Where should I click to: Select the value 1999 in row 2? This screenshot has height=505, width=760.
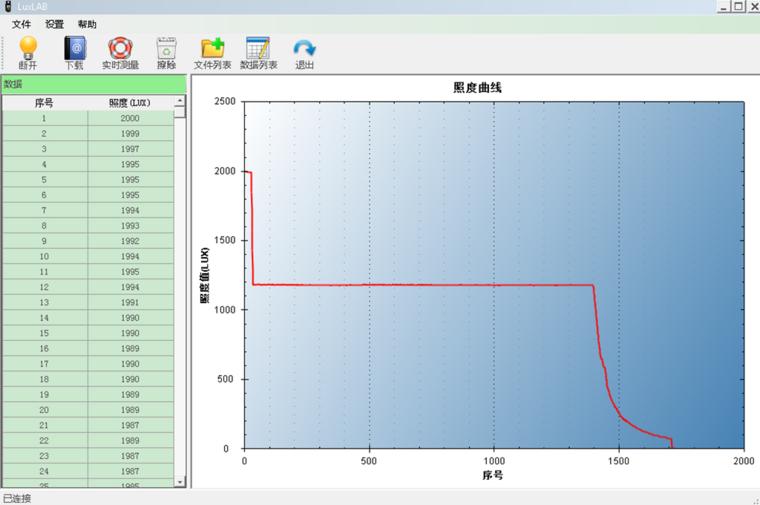point(130,134)
